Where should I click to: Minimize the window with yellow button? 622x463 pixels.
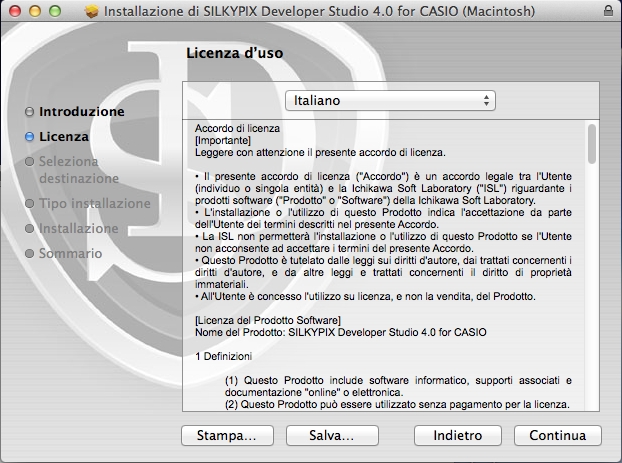pyautogui.click(x=35, y=11)
